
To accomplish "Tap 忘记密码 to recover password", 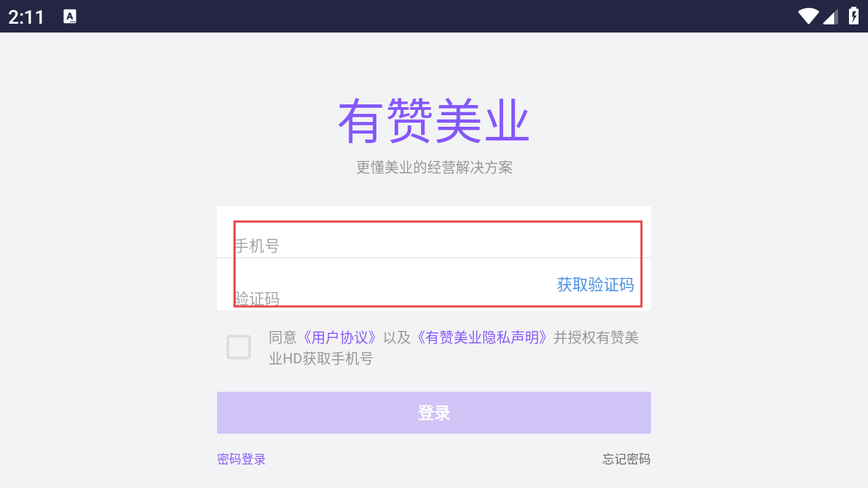I will pos(627,460).
